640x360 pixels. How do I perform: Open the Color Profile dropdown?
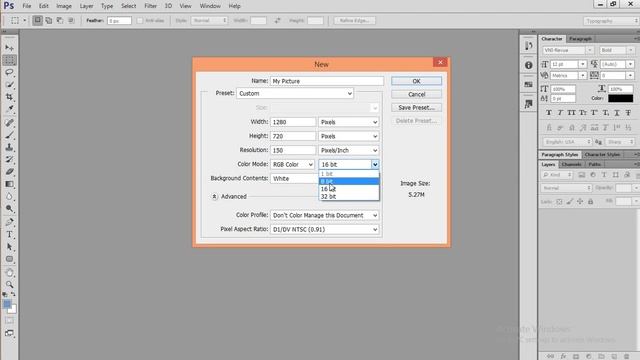pyautogui.click(x=324, y=215)
